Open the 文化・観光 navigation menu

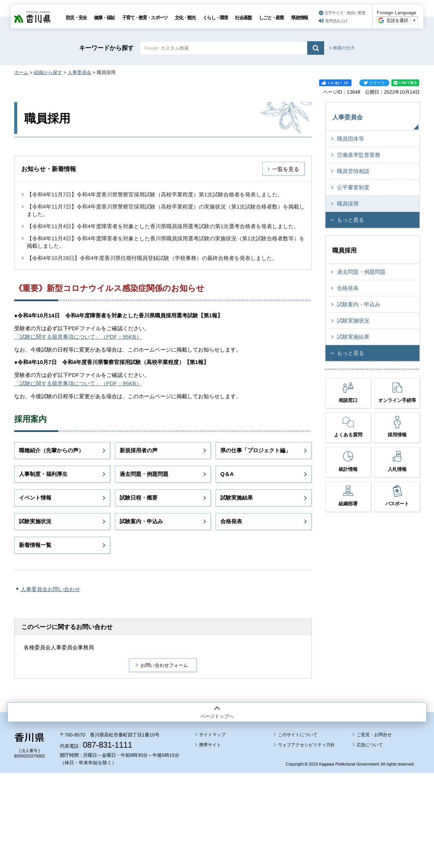[185, 18]
